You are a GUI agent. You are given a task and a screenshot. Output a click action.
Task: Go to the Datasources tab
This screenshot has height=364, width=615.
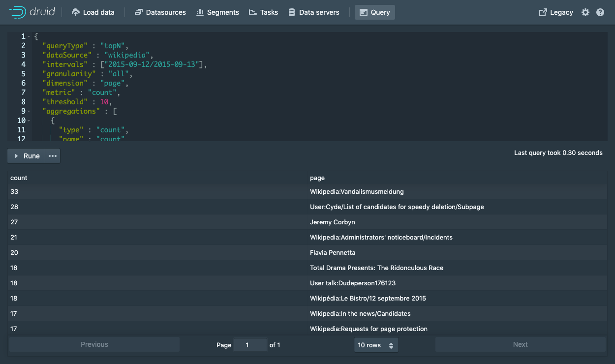tap(160, 12)
